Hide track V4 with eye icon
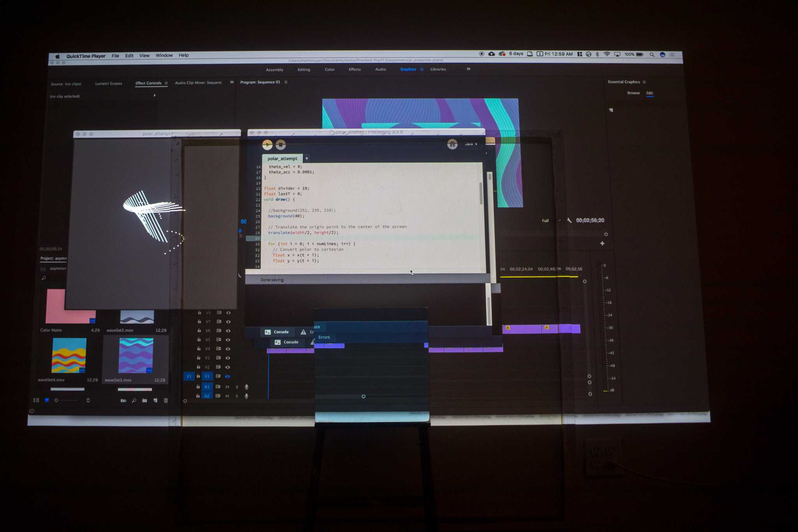 pos(228,349)
